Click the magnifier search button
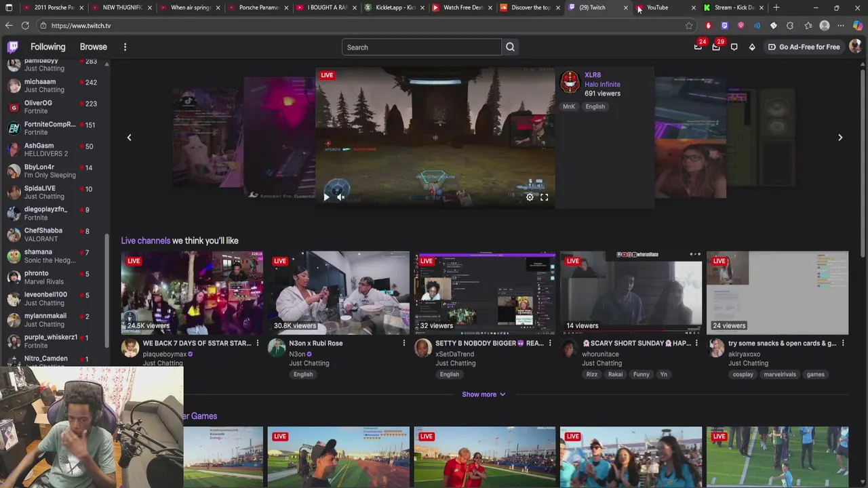This screenshot has height=488, width=868. click(510, 47)
